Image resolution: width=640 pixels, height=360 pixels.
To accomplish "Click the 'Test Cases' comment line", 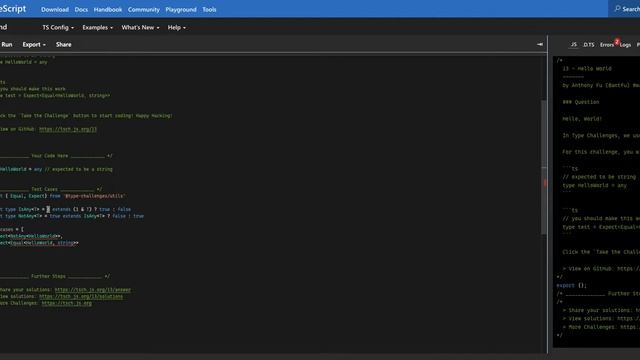I will point(51,189).
